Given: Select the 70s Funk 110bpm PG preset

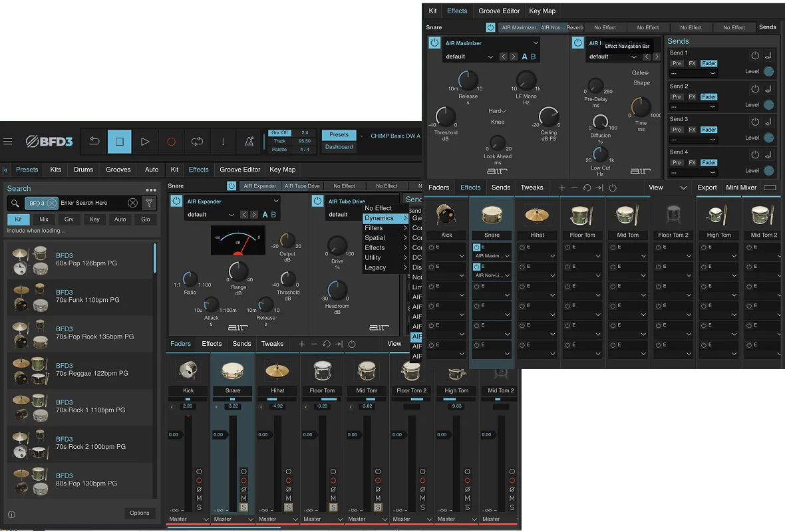Looking at the screenshot, I should click(x=80, y=296).
